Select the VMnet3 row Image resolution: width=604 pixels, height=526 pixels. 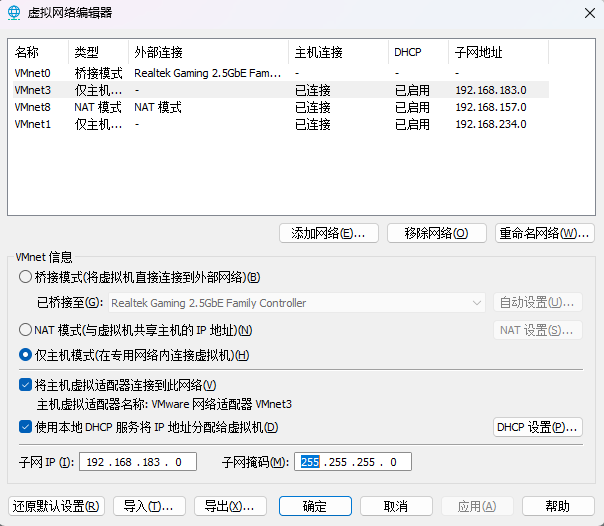tap(281, 90)
